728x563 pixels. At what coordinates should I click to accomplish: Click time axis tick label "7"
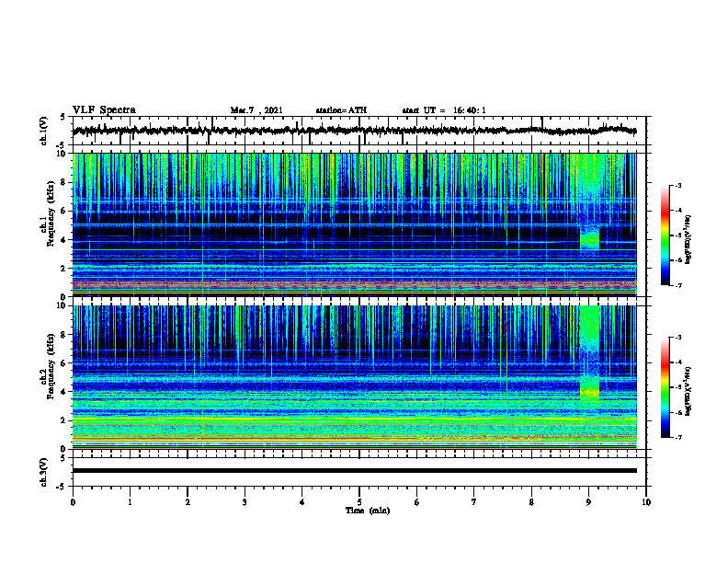pos(474,502)
